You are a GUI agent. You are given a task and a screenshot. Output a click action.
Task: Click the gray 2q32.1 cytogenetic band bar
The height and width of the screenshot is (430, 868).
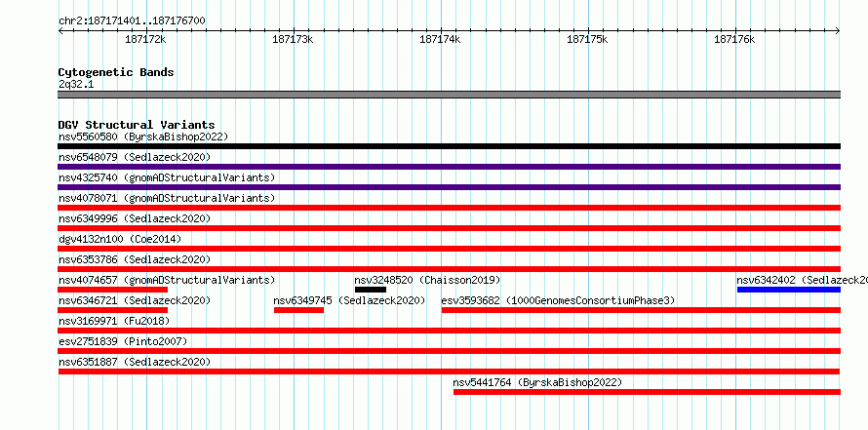tap(449, 95)
